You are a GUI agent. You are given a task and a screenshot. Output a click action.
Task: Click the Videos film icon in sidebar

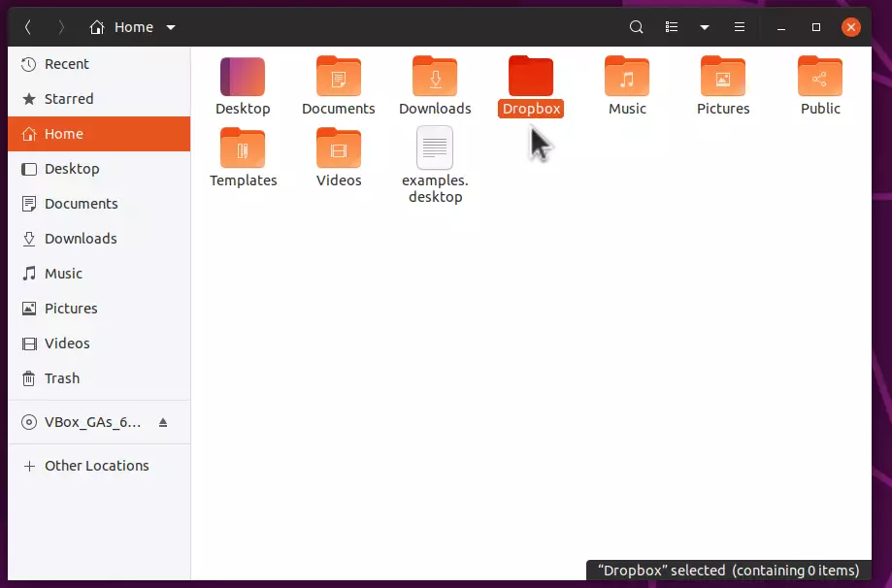(x=28, y=343)
